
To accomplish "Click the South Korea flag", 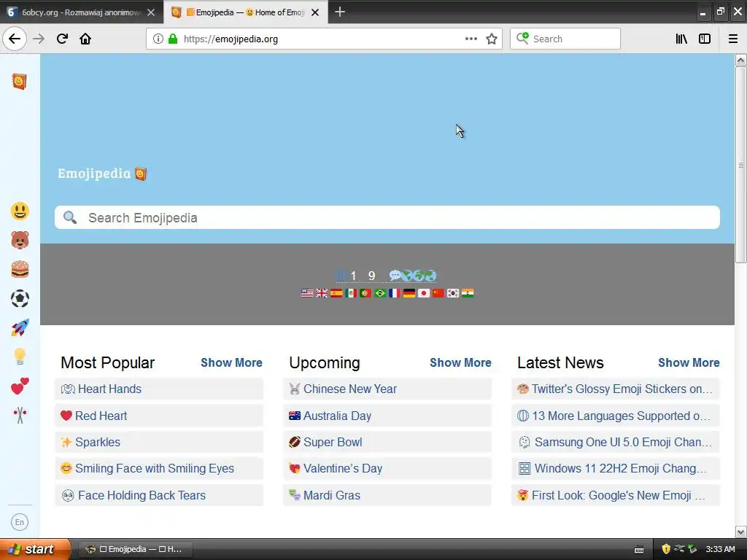I will coord(453,293).
